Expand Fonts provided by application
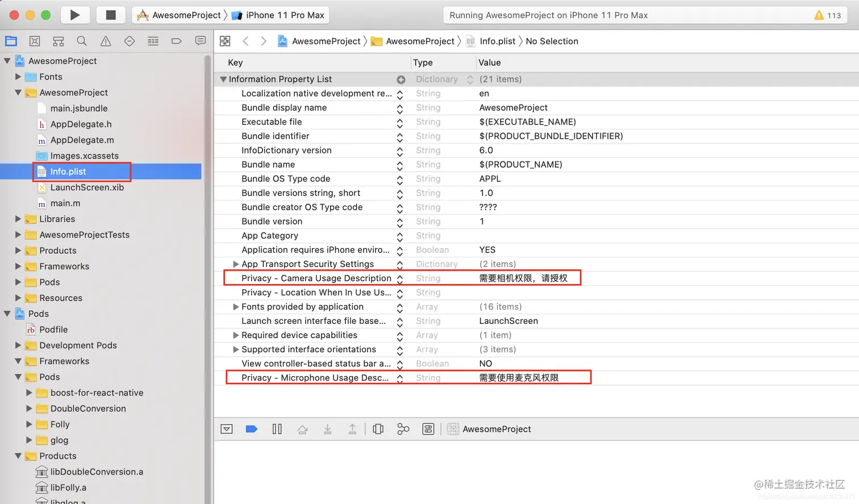 coord(236,306)
